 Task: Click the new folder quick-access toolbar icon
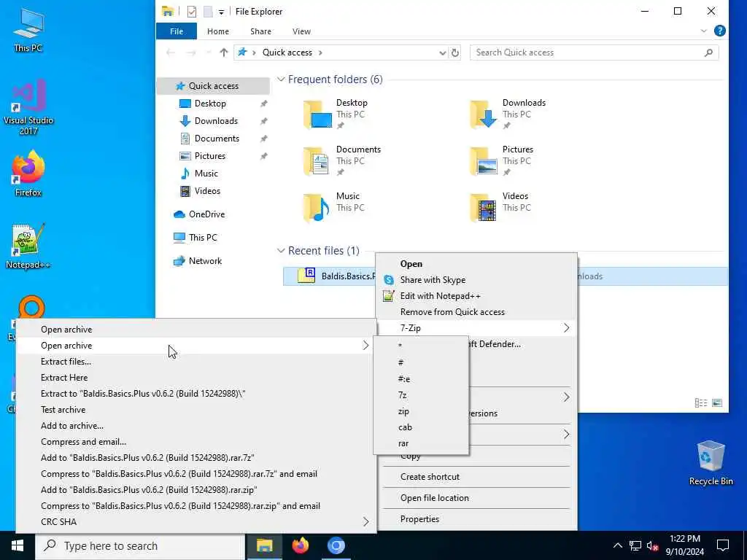[x=208, y=12]
